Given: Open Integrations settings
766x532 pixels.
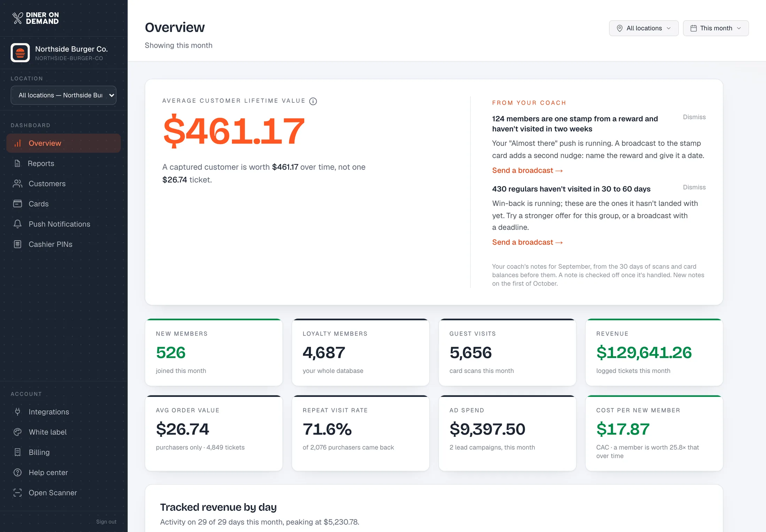Looking at the screenshot, I should 63,412.
